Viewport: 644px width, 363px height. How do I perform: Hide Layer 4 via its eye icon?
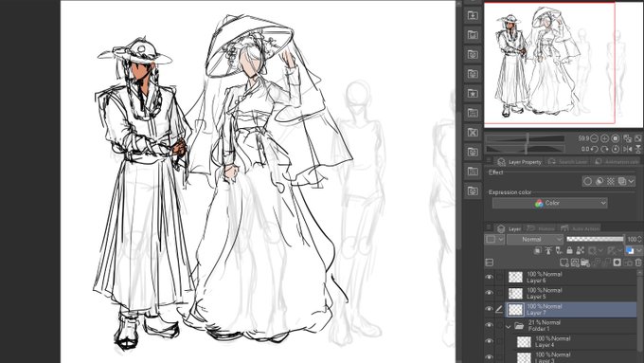[x=489, y=341]
